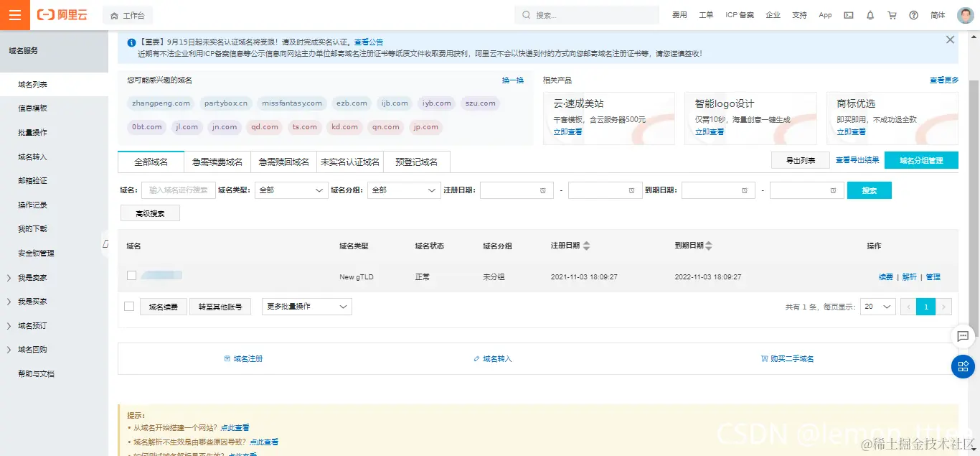Click 解析 for the domain
Image resolution: width=980 pixels, height=456 pixels.
point(910,277)
